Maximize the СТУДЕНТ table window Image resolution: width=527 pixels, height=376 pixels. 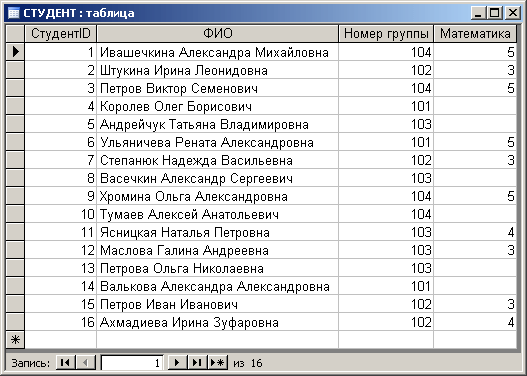click(495, 13)
